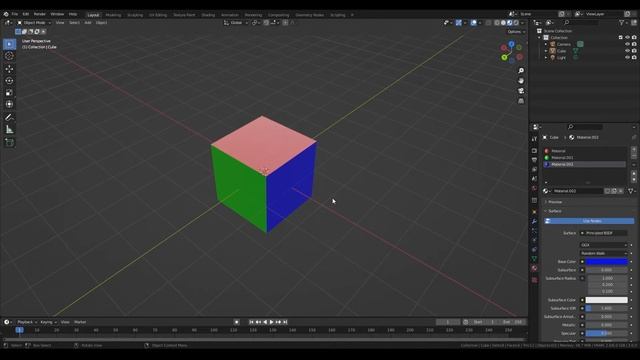
Task: Switch to the Animation workspace tab
Action: click(x=230, y=15)
